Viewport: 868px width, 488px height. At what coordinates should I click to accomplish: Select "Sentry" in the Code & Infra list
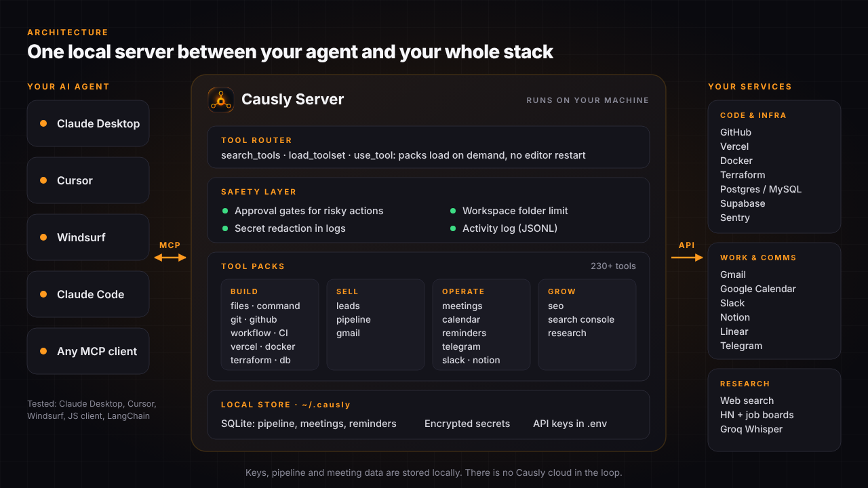[735, 218]
